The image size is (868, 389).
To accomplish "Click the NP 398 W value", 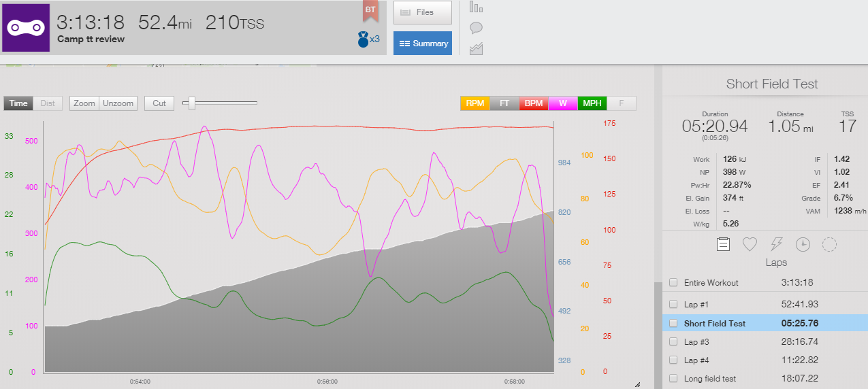I will [x=733, y=172].
